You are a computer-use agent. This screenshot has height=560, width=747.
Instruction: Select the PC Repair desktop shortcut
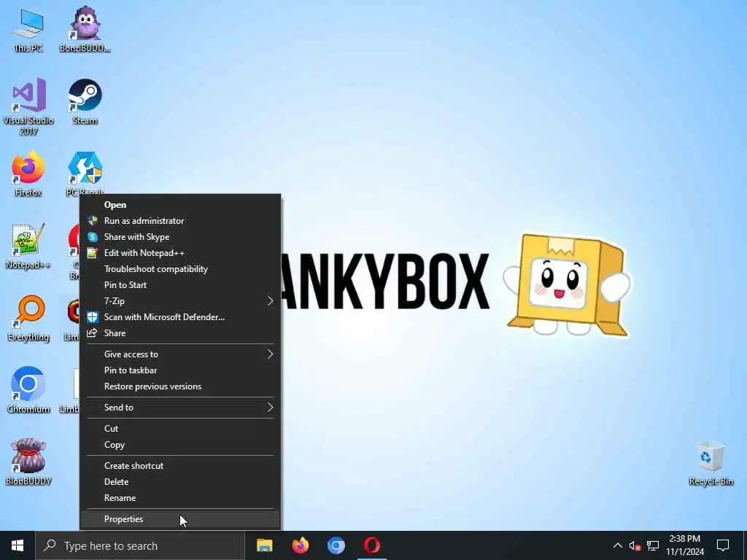click(x=85, y=172)
